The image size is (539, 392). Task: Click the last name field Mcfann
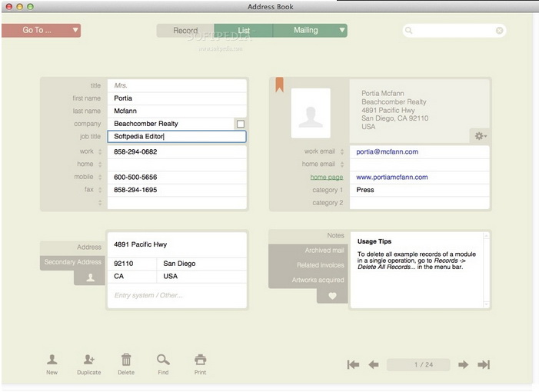click(x=177, y=111)
